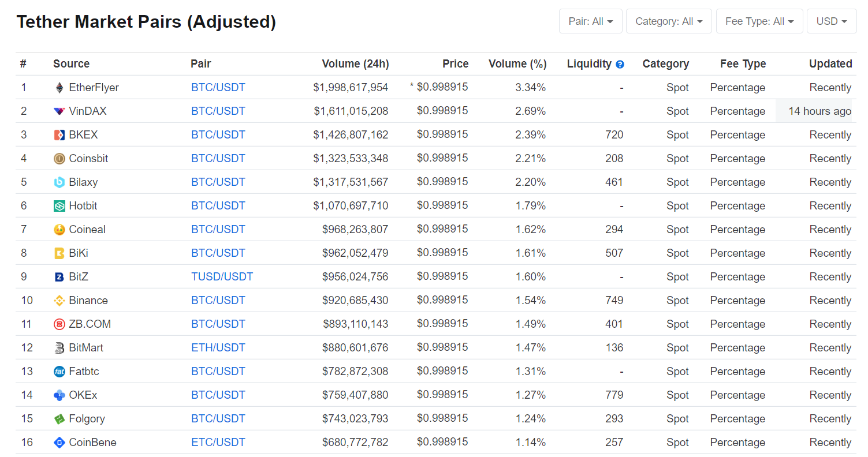Click the EtherFlyer source name
Viewport: 868px width, 457px height.
[94, 88]
